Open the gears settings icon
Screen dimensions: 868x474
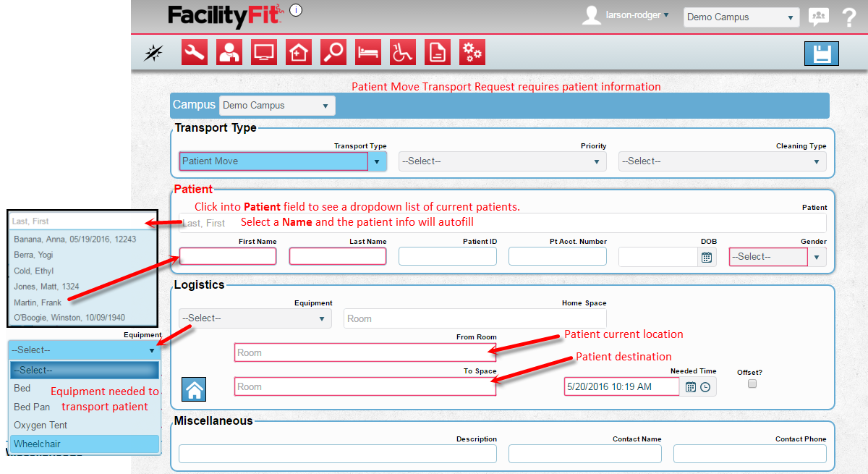(472, 52)
